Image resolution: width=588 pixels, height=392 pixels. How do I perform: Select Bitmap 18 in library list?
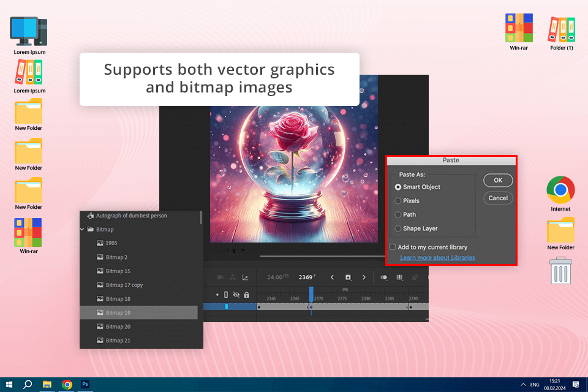pyautogui.click(x=139, y=299)
